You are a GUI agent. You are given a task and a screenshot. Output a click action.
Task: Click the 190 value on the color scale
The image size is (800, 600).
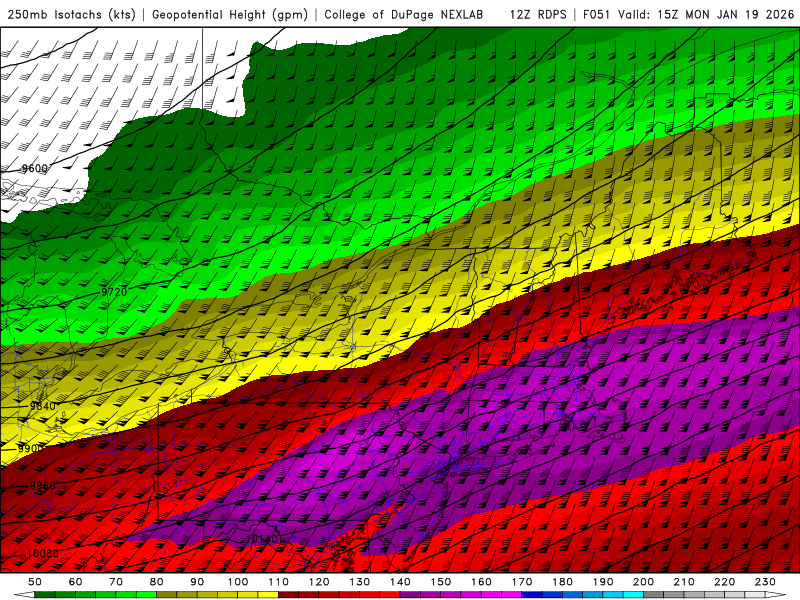click(x=603, y=582)
